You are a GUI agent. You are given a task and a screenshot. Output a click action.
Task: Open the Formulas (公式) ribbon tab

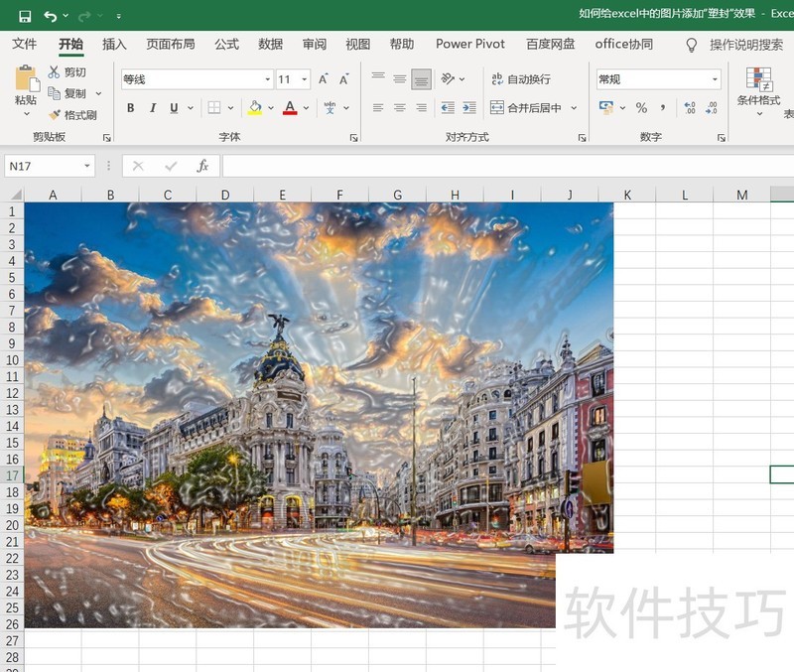(x=226, y=44)
